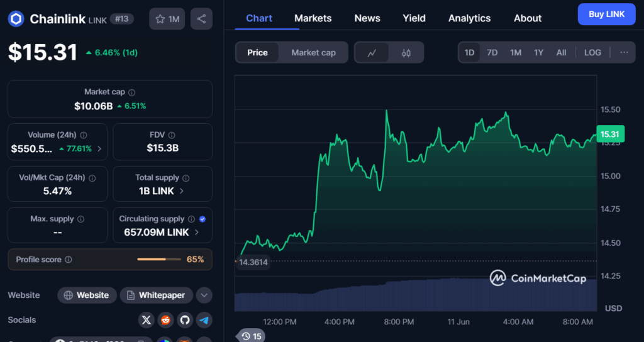Click the 15.31 current price chart label
644x342 pixels.
click(x=610, y=135)
